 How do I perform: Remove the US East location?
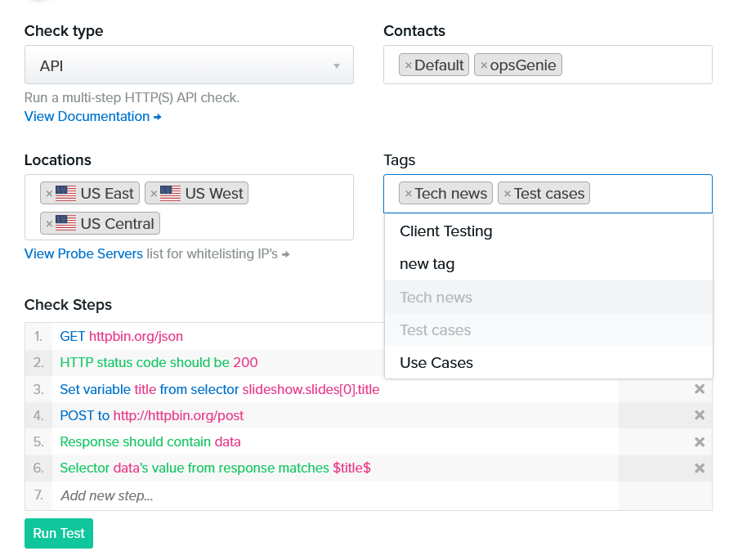click(51, 193)
